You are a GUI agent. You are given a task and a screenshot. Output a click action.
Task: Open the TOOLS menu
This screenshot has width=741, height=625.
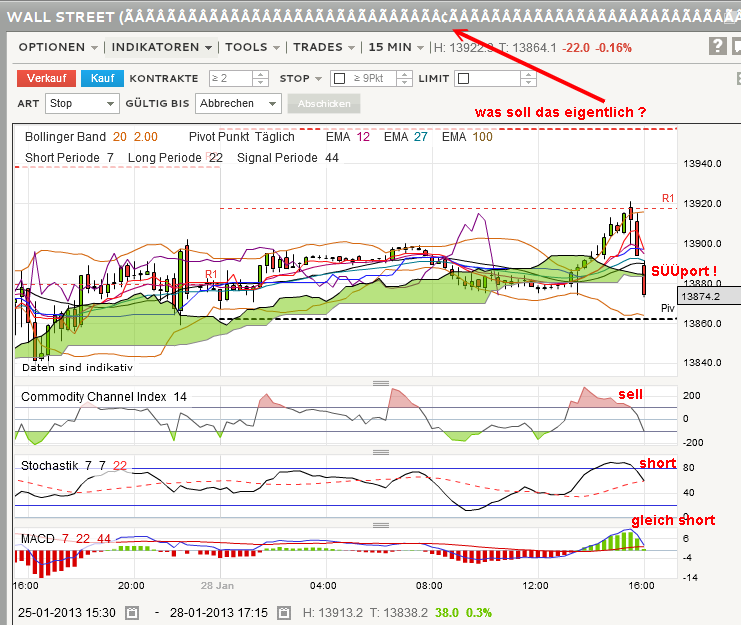pyautogui.click(x=252, y=47)
